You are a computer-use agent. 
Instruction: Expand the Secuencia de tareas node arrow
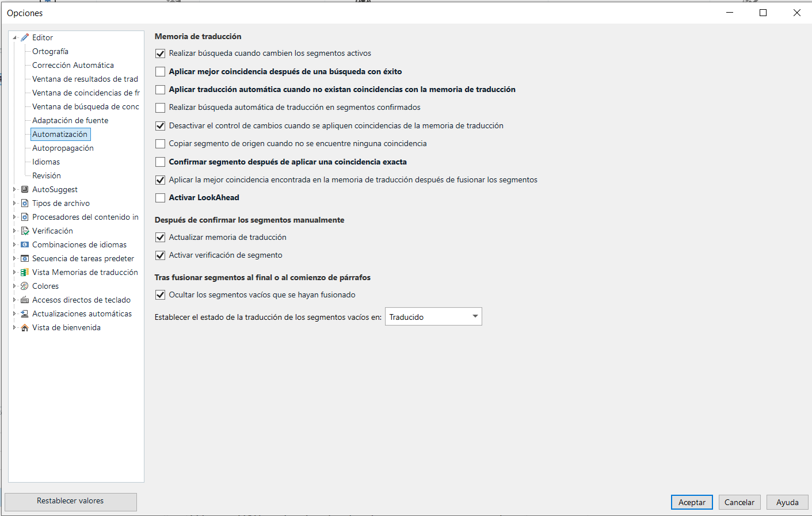pos(14,258)
